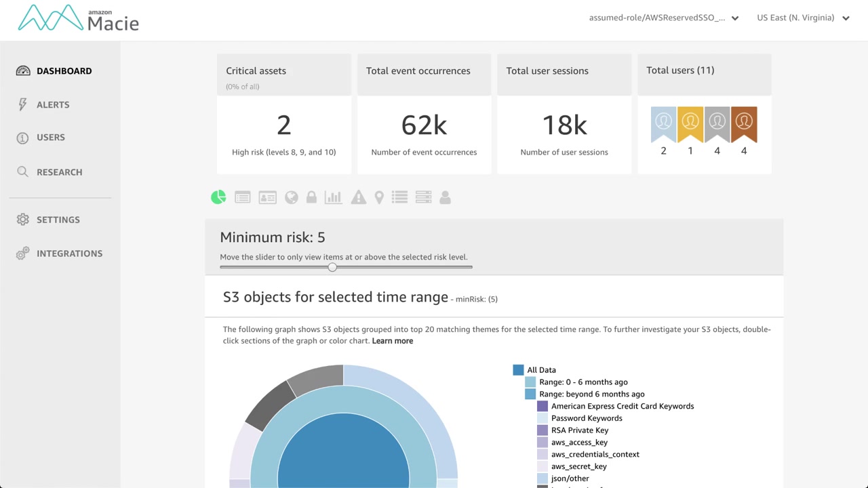Click the Learn more link
This screenshot has width=868, height=488.
[x=393, y=341]
